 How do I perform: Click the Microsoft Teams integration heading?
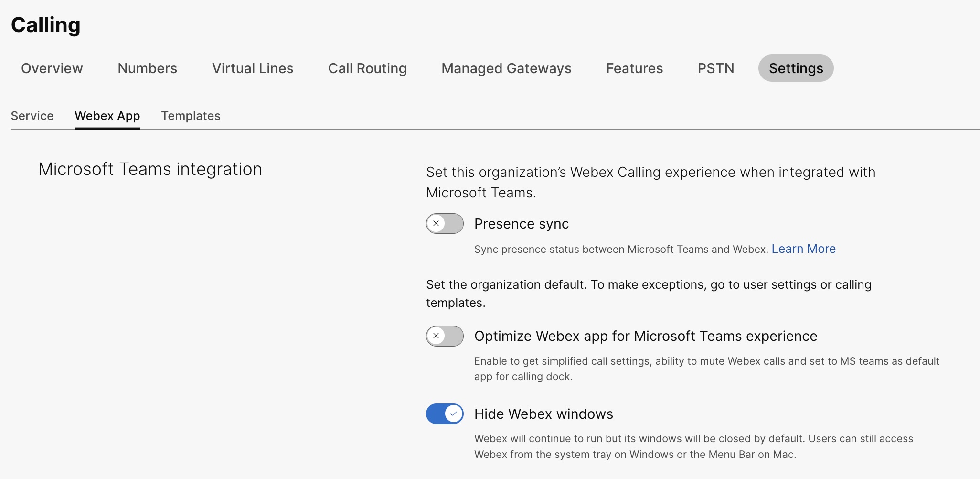[150, 170]
